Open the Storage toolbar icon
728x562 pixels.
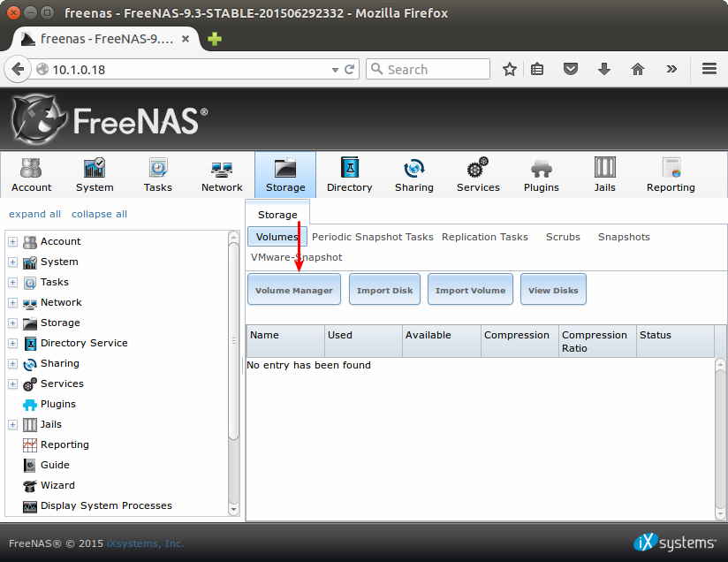[x=285, y=175]
